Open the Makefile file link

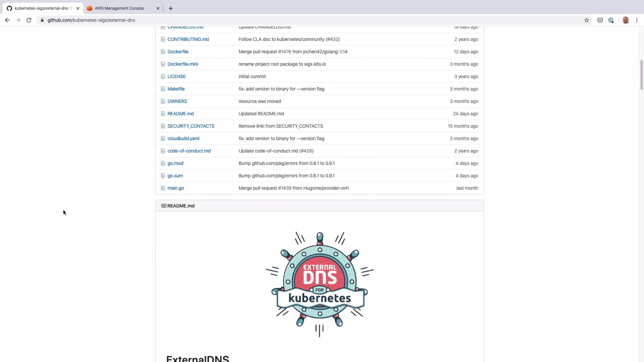pyautogui.click(x=176, y=89)
